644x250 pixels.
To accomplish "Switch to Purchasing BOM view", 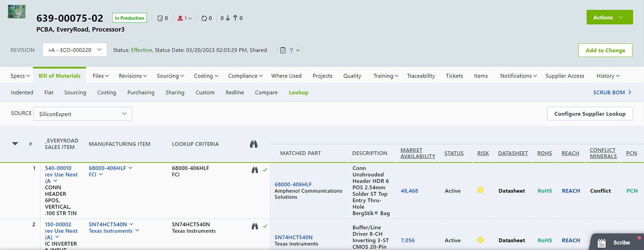I will [141, 93].
